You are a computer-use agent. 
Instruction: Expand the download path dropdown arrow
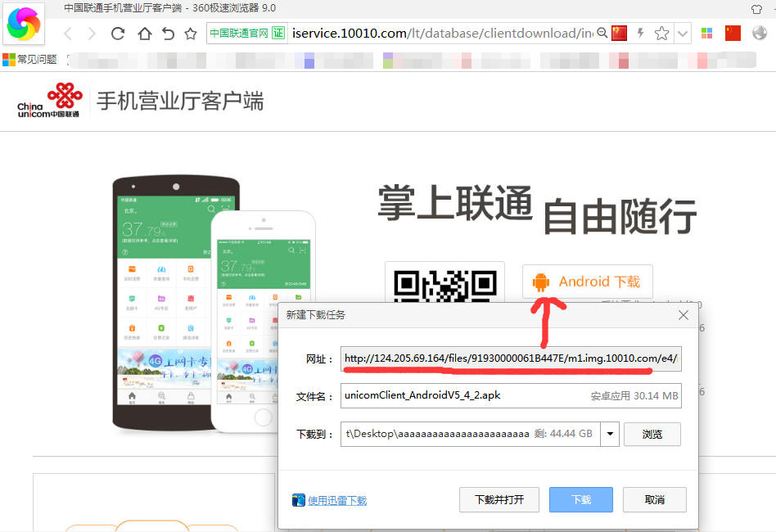pos(610,434)
